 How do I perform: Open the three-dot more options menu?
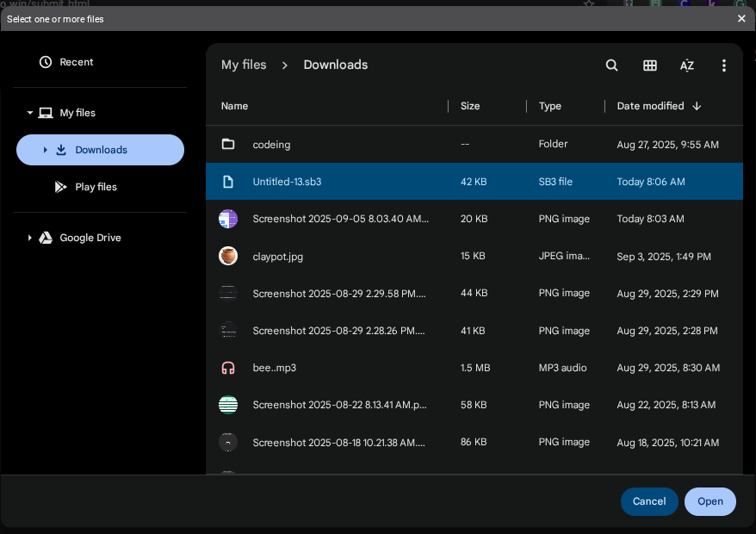click(724, 65)
